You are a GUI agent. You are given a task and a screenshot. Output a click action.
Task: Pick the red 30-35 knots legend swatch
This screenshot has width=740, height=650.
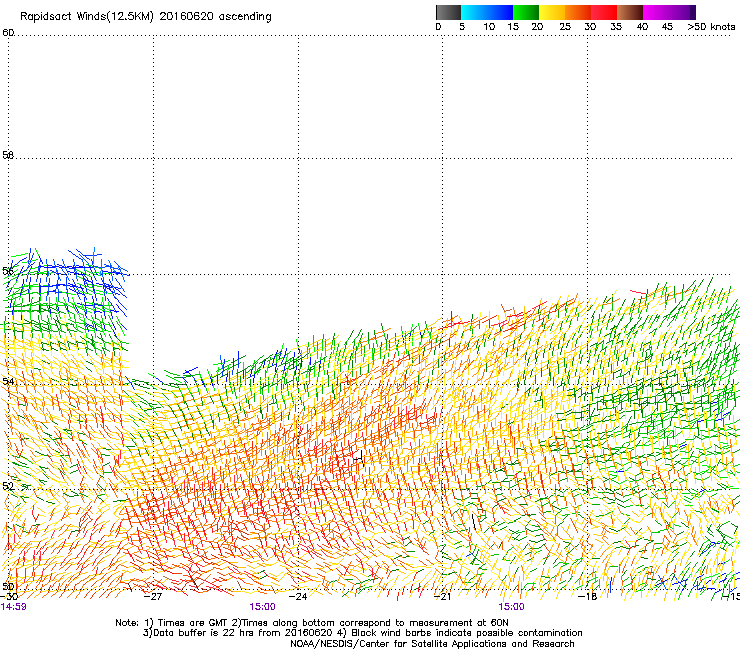(604, 12)
